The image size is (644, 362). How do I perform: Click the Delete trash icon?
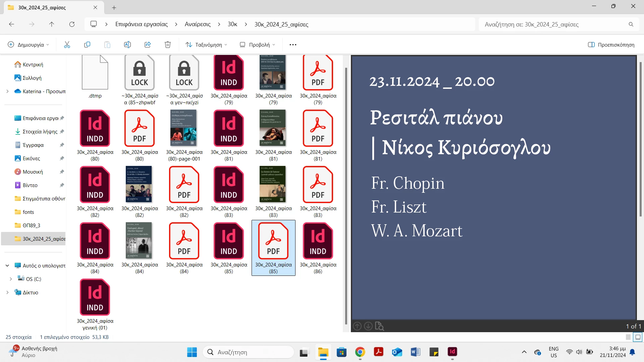pos(168,45)
